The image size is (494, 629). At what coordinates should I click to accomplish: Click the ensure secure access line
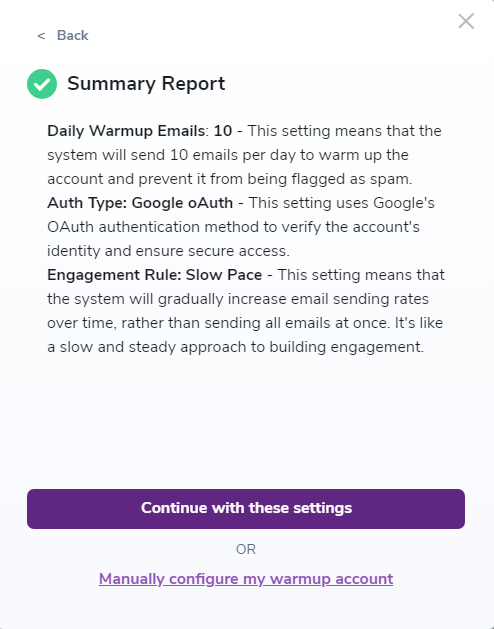[x=169, y=251]
